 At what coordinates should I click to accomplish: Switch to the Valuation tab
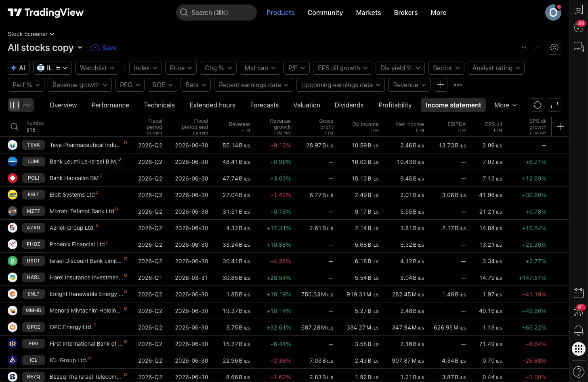307,105
